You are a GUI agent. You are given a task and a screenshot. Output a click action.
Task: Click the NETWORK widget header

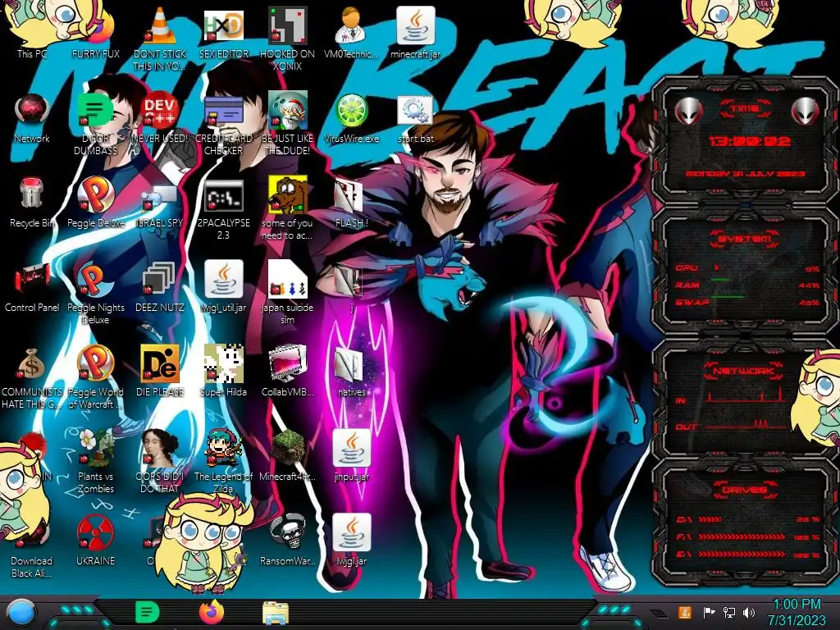pos(744,371)
